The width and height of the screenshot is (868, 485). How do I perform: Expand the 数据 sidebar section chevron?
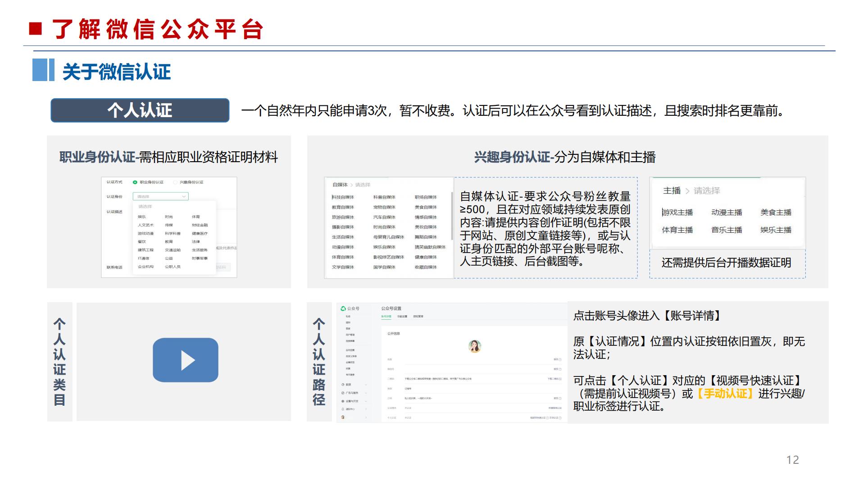click(366, 385)
